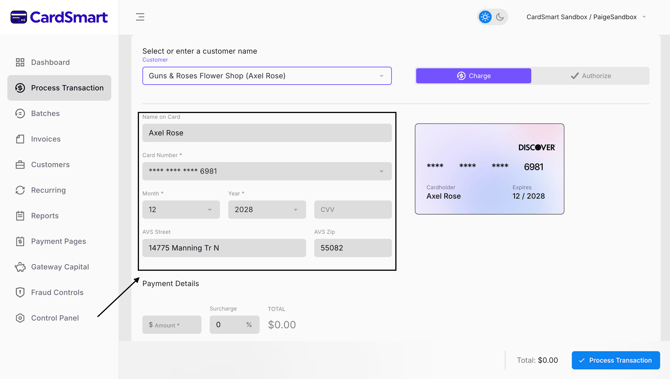Viewport: 670px width, 379px height.
Task: Click the Name on Card field
Action: click(x=267, y=133)
